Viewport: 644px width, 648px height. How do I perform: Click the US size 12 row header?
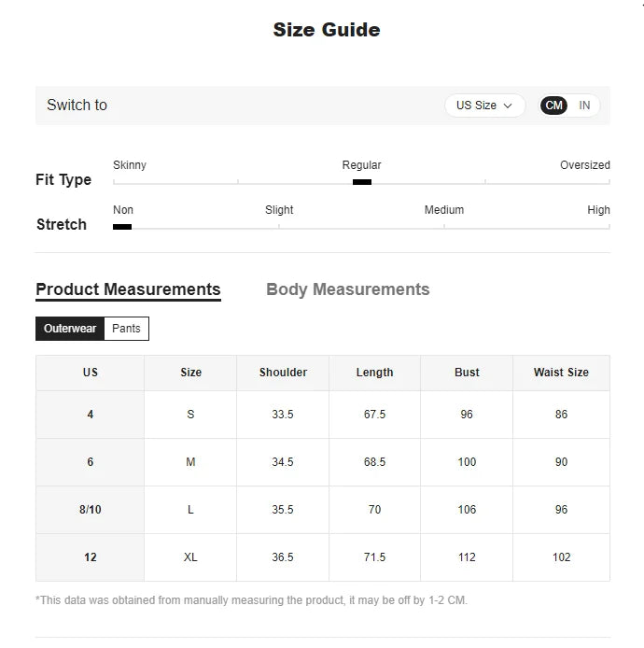tap(90, 557)
